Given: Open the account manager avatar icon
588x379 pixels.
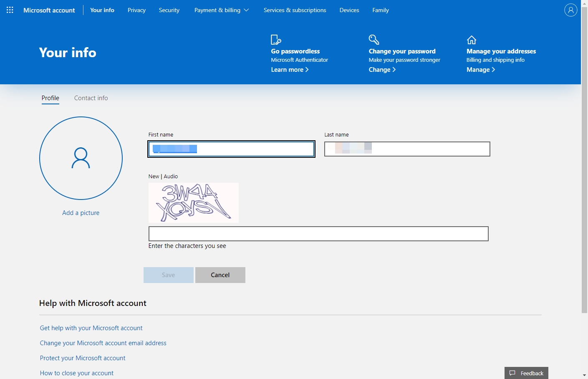Looking at the screenshot, I should [x=570, y=10].
